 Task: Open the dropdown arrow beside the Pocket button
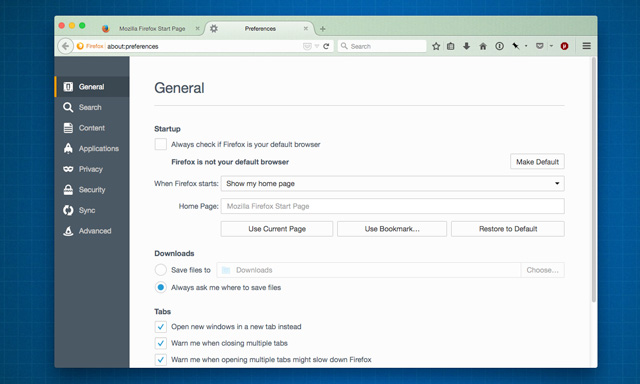(x=551, y=46)
